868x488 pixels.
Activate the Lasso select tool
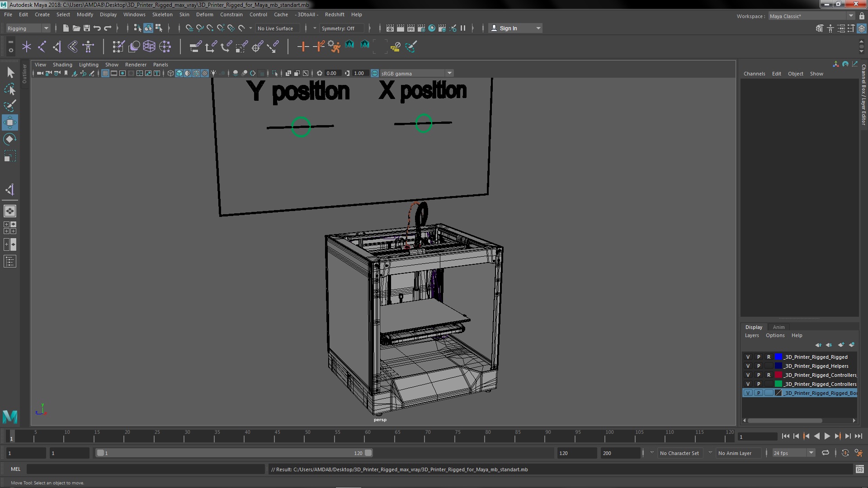(x=10, y=89)
